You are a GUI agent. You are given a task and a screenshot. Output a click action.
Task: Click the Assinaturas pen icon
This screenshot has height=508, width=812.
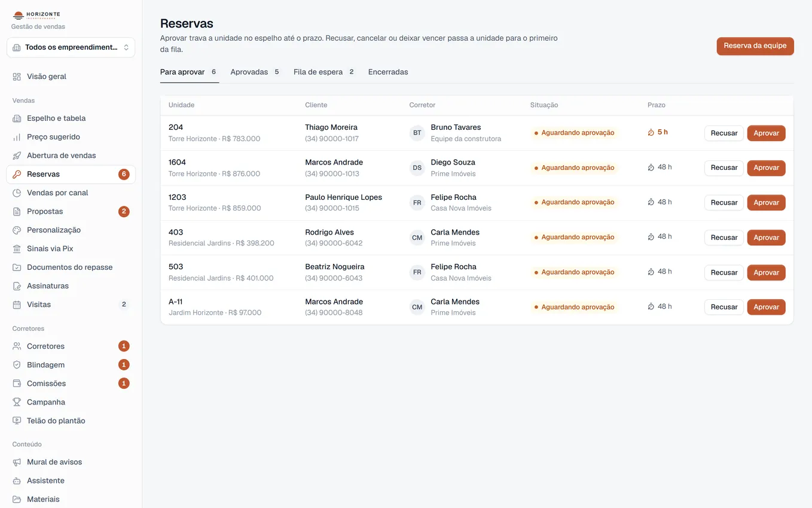click(17, 286)
